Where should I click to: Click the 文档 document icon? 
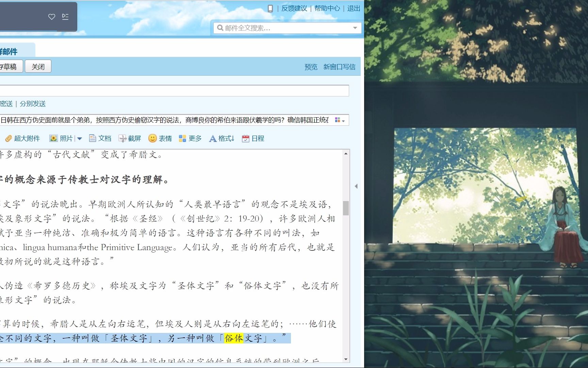point(92,138)
